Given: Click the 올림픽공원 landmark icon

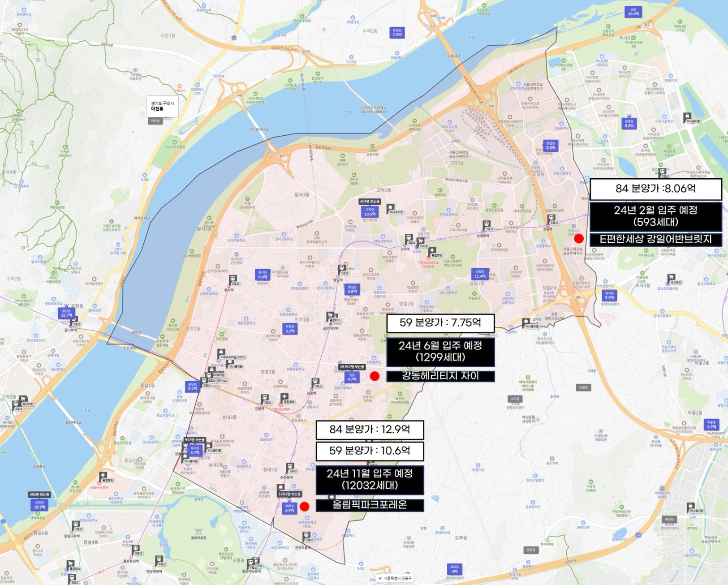Looking at the screenshot, I should (x=199, y=532).
